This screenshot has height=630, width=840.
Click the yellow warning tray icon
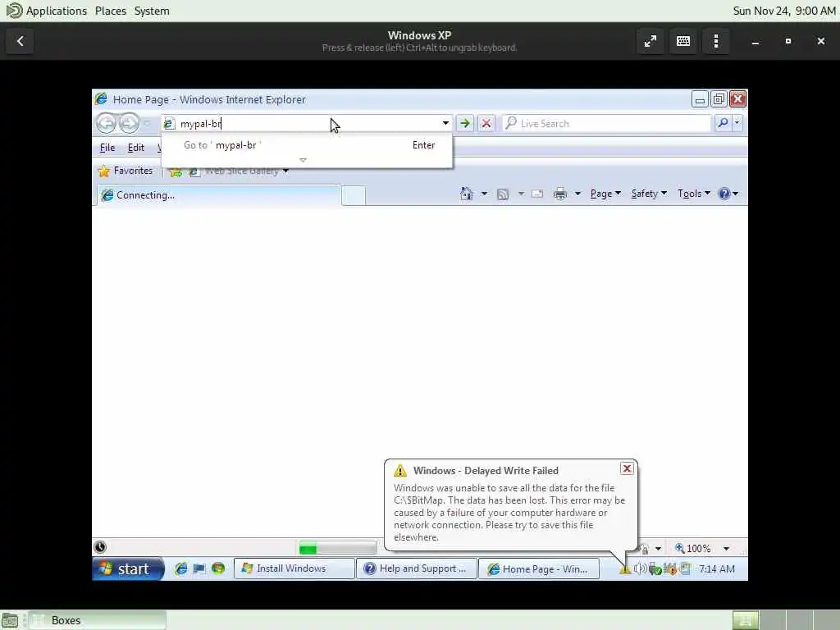point(624,569)
